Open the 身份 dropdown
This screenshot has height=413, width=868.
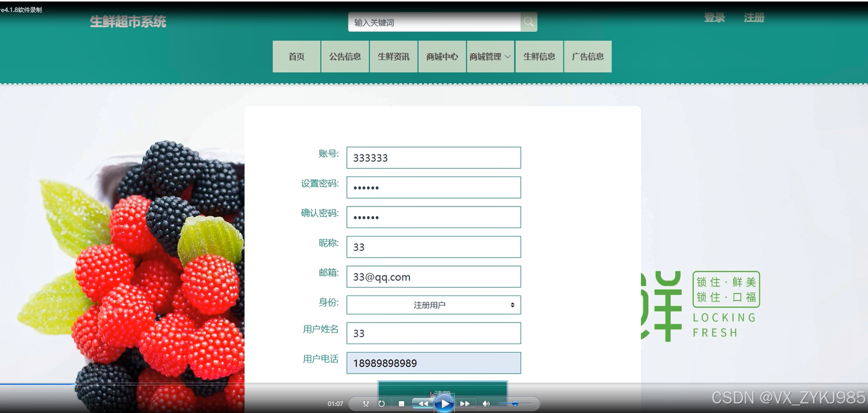[x=434, y=305]
